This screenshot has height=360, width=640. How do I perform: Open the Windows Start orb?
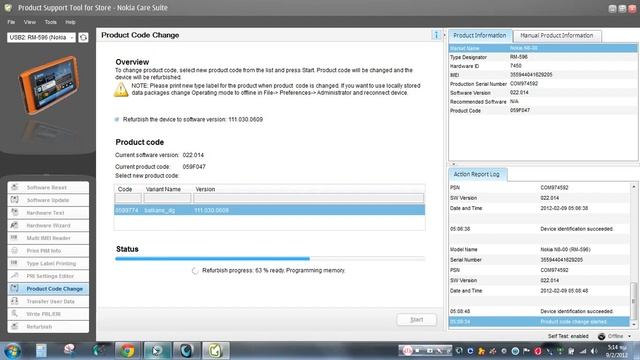pos(12,351)
